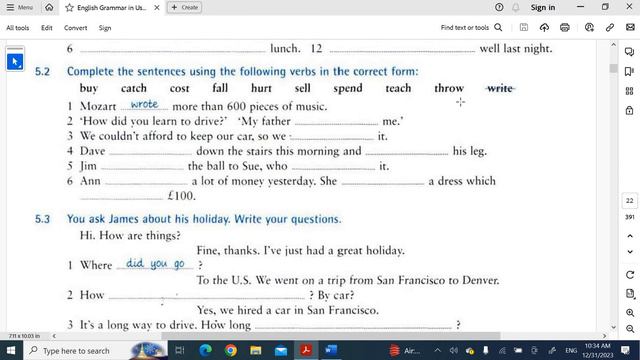Click the page size label 7.11 x 10.03 in
This screenshot has width=640, height=360.
pos(24,336)
